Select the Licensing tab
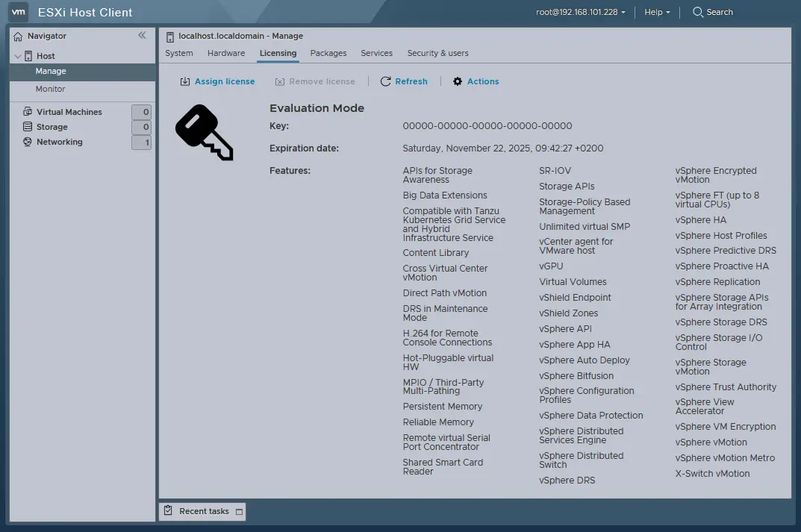Viewport: 801px width, 532px height. (278, 53)
